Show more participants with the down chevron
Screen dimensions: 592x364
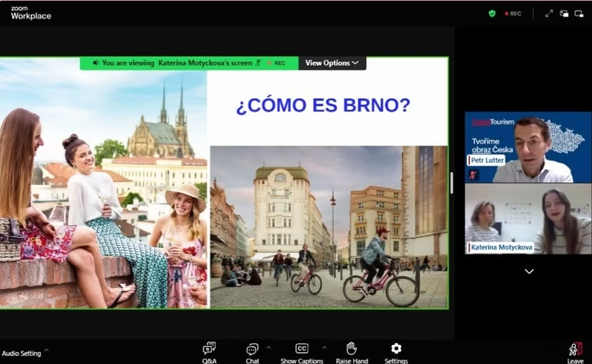pos(529,271)
